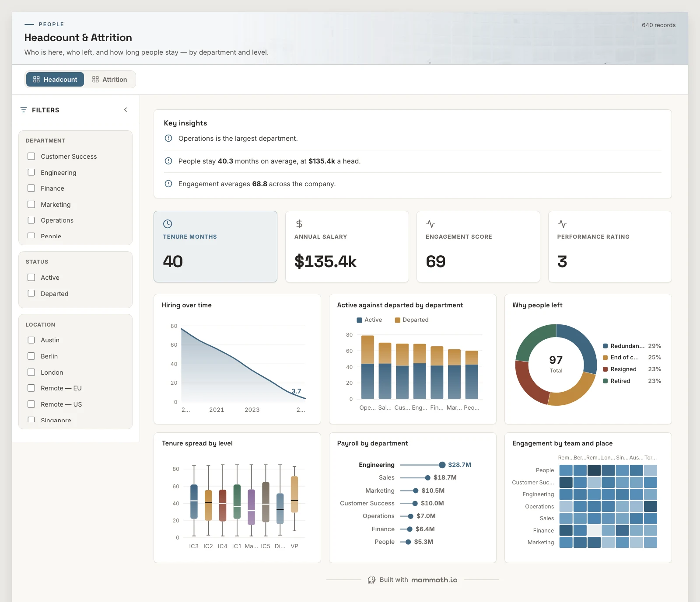Screen dimensions: 700x602
Task: Enable the Remote — EU location checkbox
Action: coord(31,388)
